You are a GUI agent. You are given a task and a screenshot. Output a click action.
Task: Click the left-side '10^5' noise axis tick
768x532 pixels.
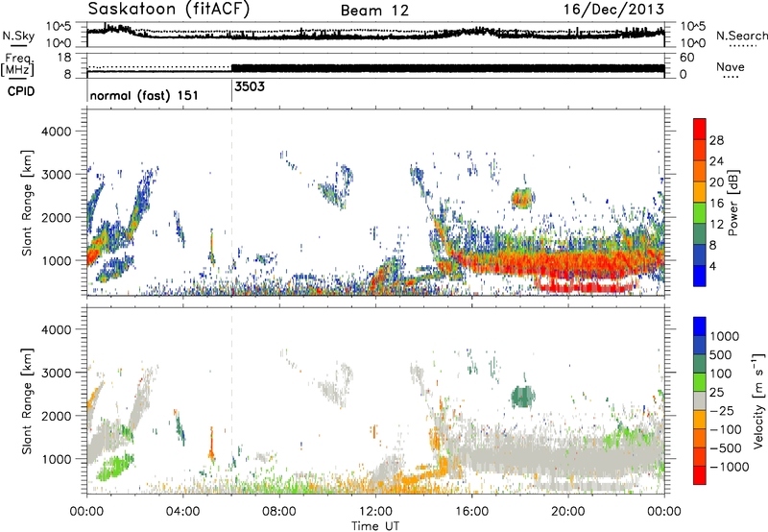[59, 26]
